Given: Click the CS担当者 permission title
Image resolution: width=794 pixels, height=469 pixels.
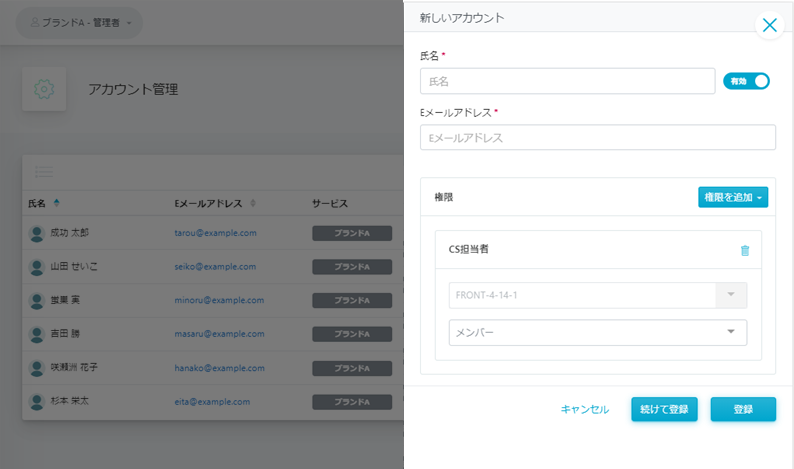Looking at the screenshot, I should click(468, 249).
